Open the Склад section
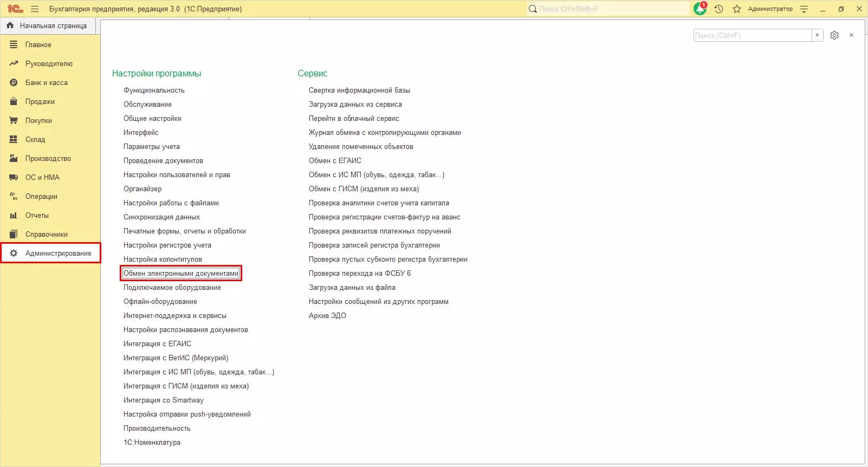 [50, 139]
